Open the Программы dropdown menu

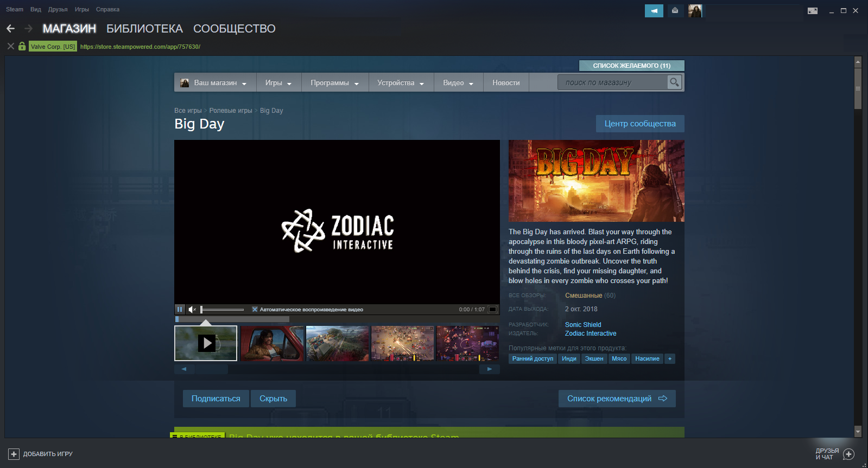click(335, 82)
